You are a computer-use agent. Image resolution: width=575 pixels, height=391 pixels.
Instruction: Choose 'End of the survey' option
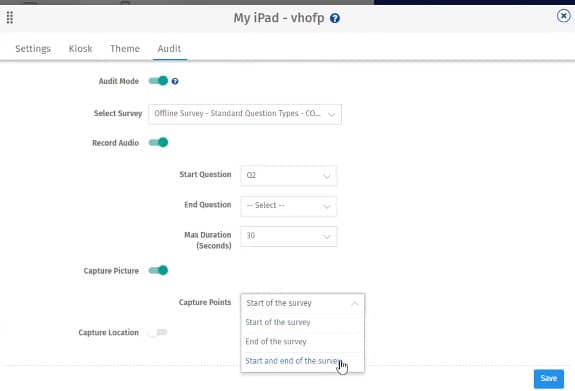point(303,342)
